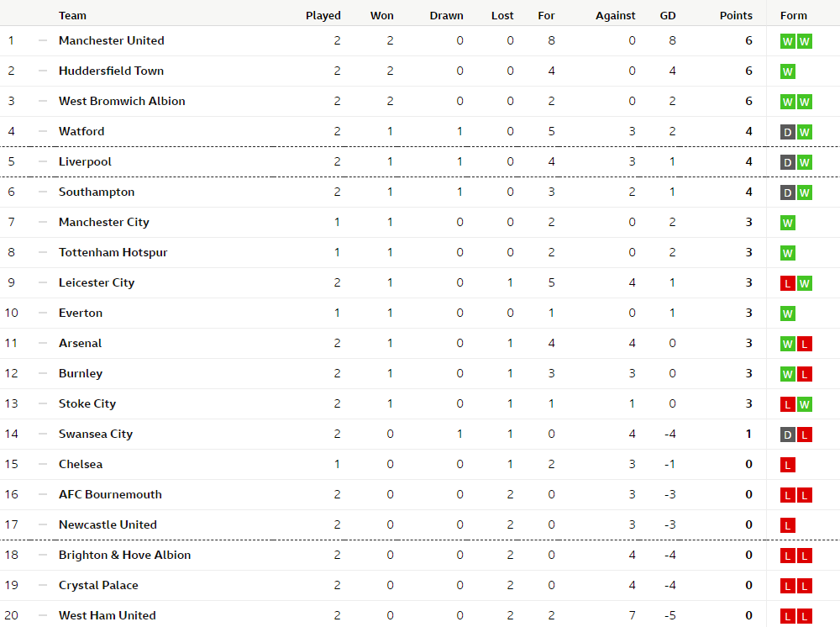
Task: Click the draw badge in Watford's form
Action: point(787,132)
